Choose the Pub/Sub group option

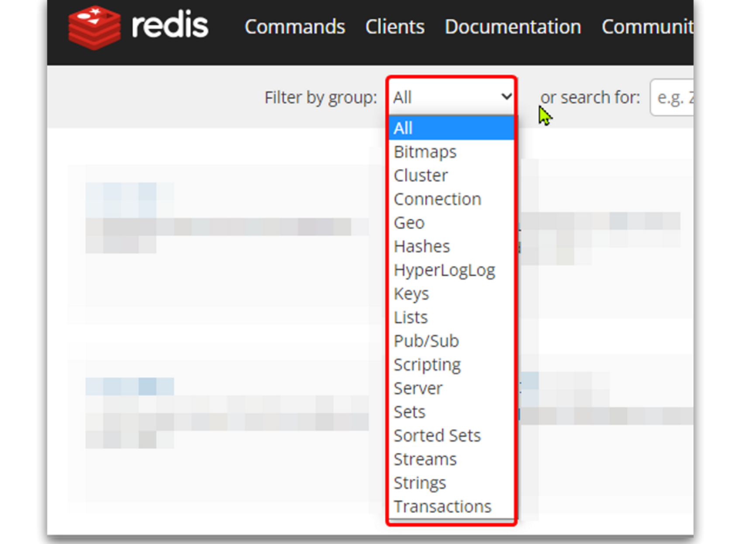(452, 341)
